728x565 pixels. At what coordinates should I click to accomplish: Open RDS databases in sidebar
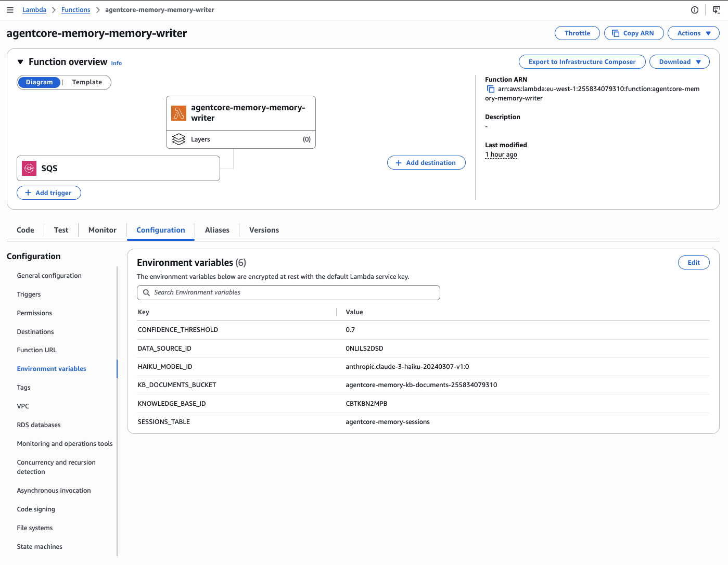(x=39, y=425)
